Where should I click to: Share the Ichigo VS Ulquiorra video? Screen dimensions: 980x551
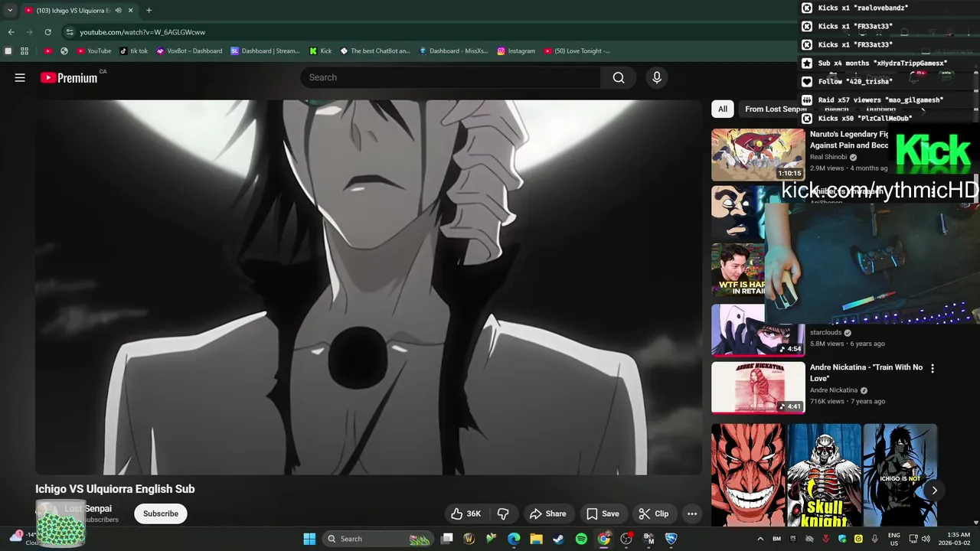click(547, 514)
